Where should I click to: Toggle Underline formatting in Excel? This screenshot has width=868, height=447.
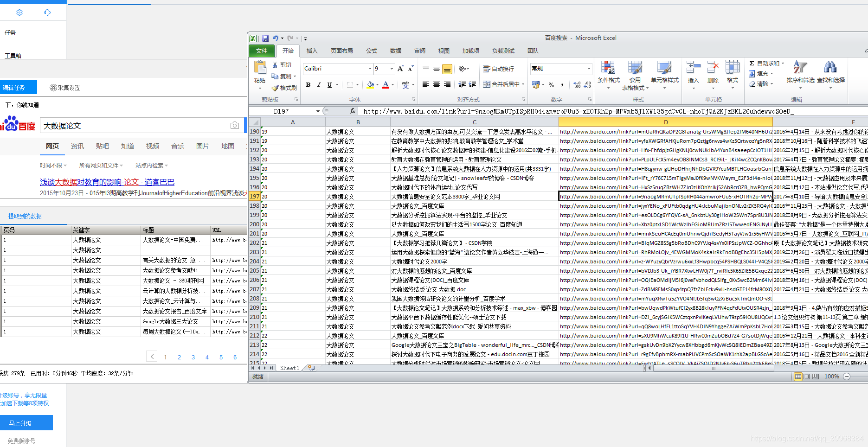coord(329,85)
